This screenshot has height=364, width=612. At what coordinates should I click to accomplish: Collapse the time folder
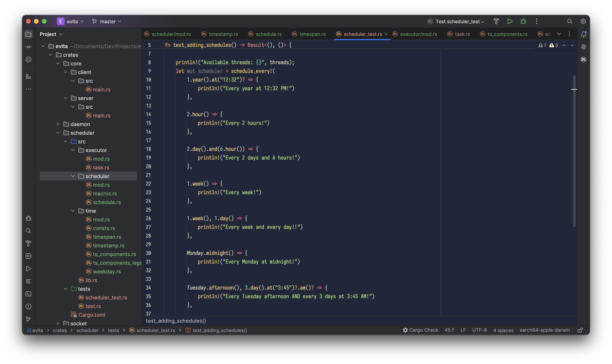pos(73,211)
